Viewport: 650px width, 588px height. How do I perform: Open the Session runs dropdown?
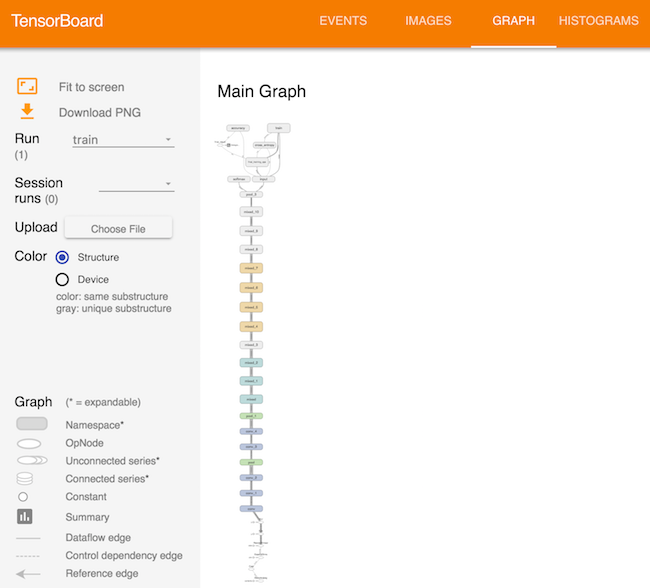(136, 184)
